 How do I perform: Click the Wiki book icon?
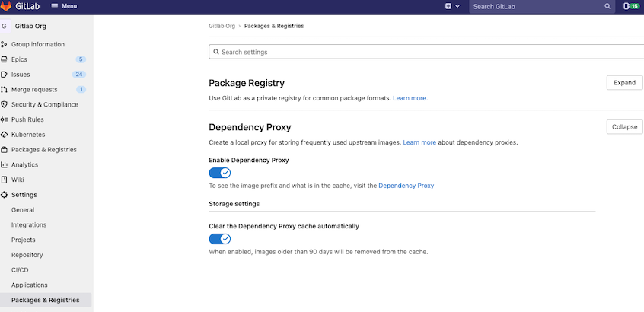[x=4, y=180]
